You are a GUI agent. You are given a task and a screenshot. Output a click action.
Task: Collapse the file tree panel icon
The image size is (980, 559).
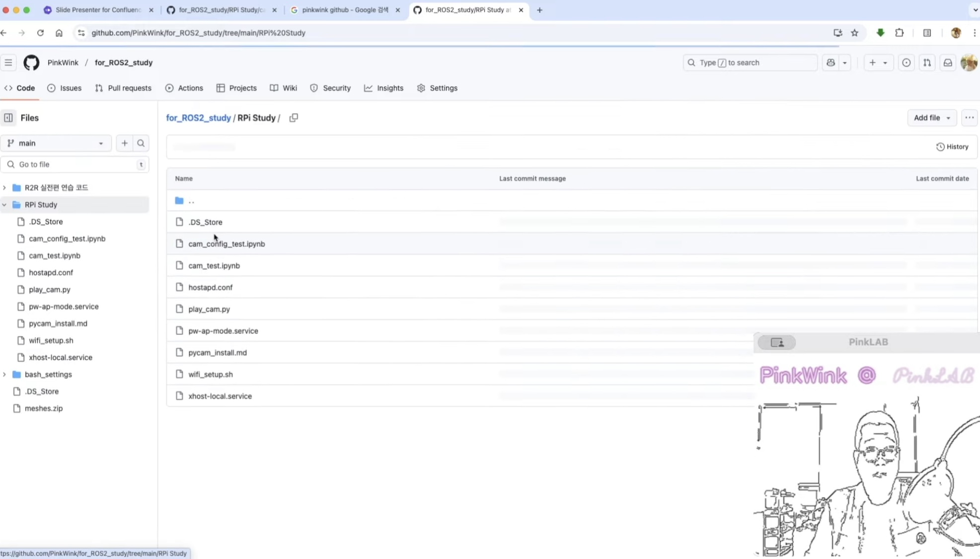pos(8,118)
